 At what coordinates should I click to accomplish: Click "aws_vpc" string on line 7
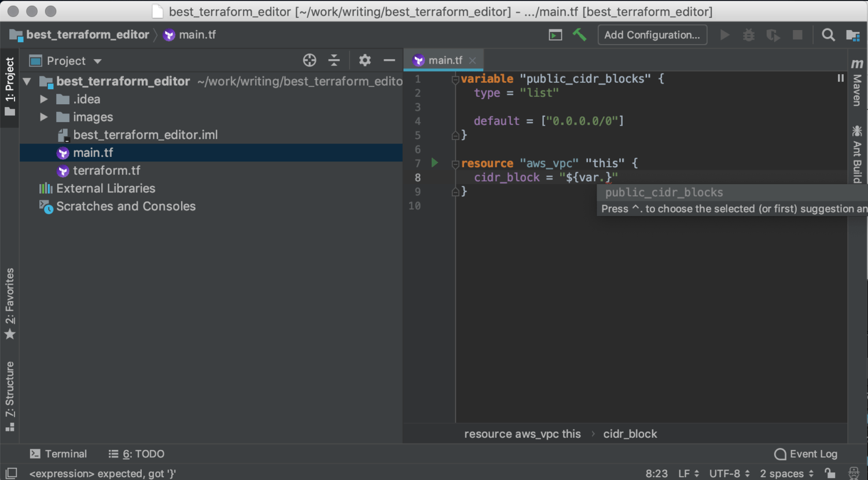(549, 163)
